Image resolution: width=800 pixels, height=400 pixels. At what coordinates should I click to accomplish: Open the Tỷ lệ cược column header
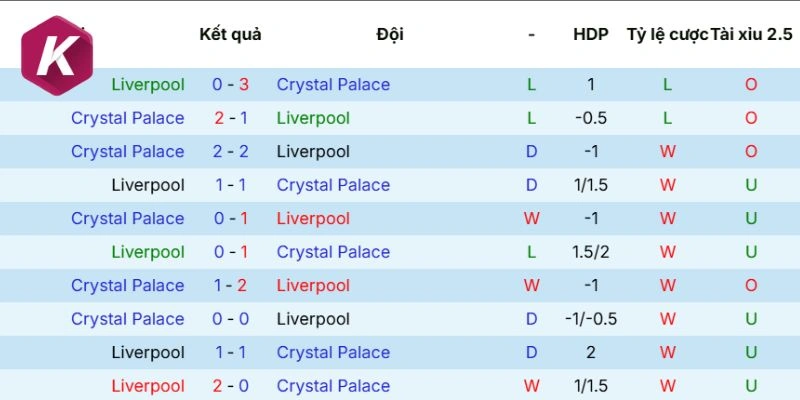coord(667,34)
